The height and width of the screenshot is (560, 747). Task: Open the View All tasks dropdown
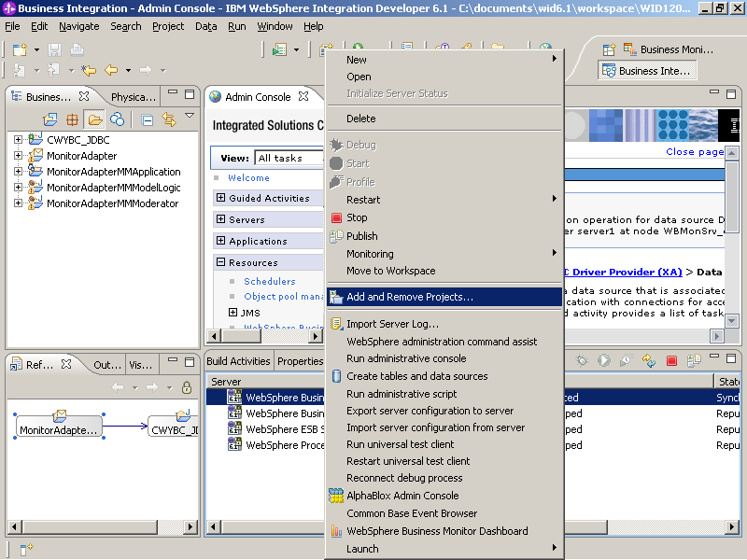(x=289, y=158)
